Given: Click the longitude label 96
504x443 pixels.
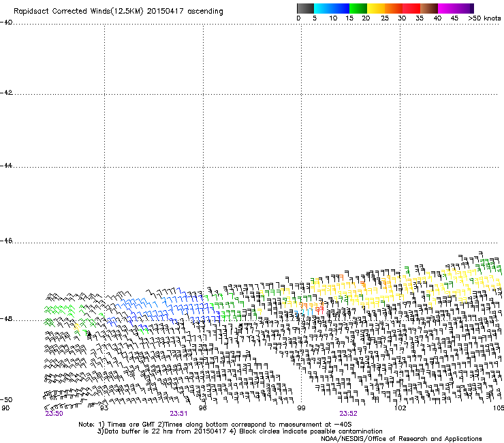Looking at the screenshot, I should pyautogui.click(x=203, y=408).
